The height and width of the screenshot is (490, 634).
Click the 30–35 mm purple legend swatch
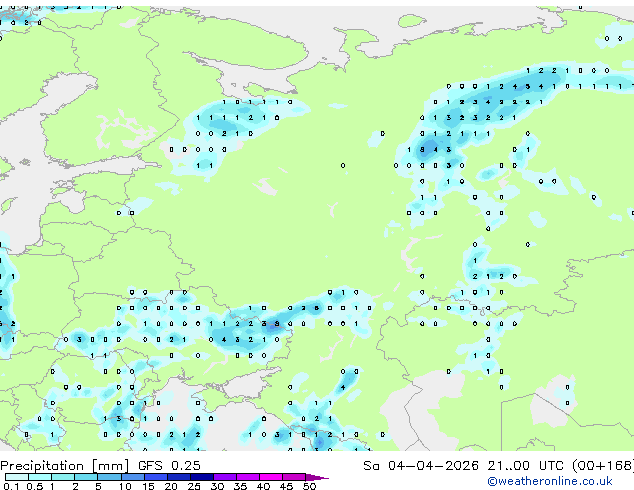tap(225, 477)
